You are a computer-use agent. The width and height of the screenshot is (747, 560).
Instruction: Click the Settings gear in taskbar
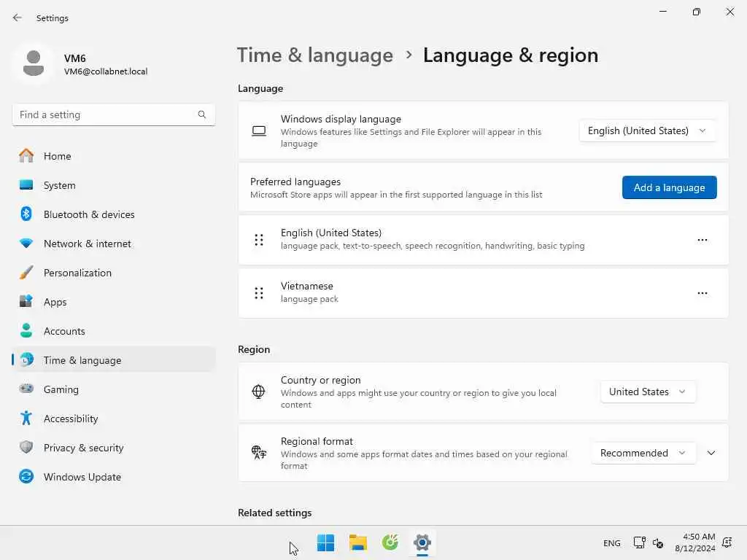[422, 542]
